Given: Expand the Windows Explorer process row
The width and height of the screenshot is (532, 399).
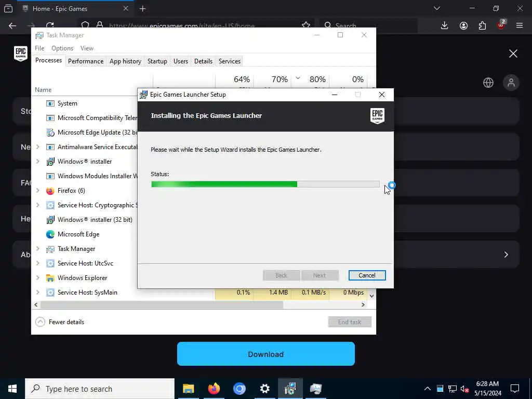Looking at the screenshot, I should [38, 278].
